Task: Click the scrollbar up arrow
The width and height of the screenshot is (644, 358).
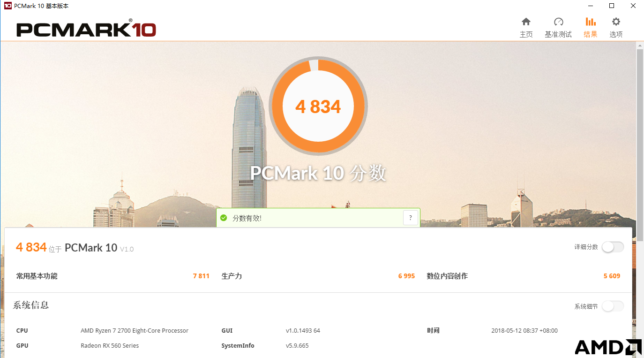Action: [640, 45]
